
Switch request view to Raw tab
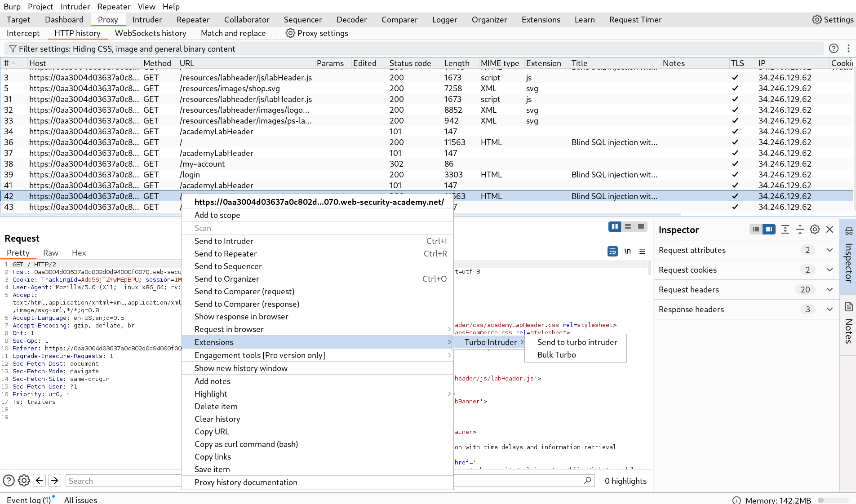50,253
